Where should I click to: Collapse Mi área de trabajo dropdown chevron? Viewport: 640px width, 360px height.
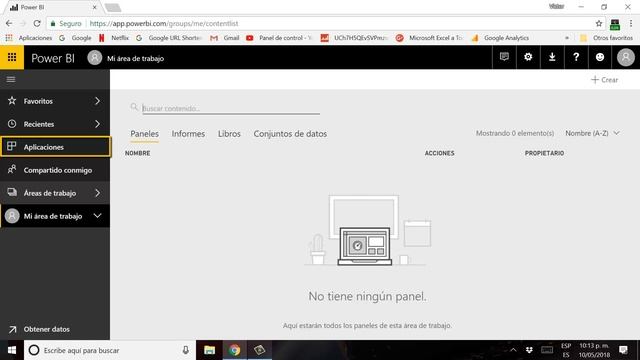(97, 216)
